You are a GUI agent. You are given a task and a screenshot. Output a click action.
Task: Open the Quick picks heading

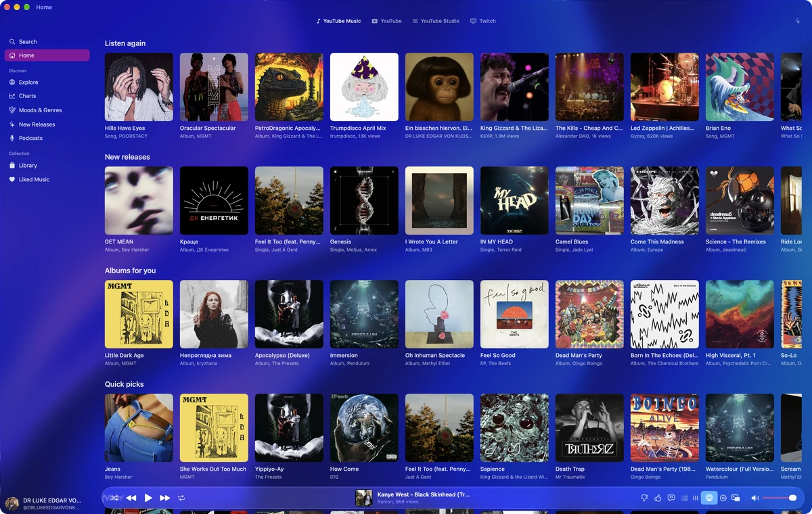[125, 384]
